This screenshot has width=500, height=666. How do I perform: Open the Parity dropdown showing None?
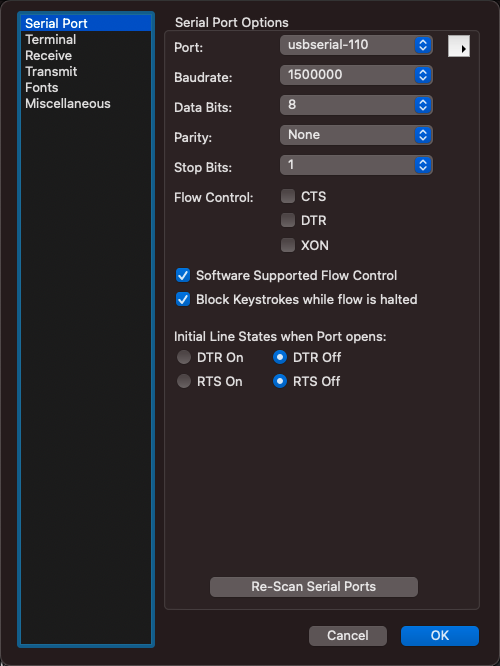[356, 135]
